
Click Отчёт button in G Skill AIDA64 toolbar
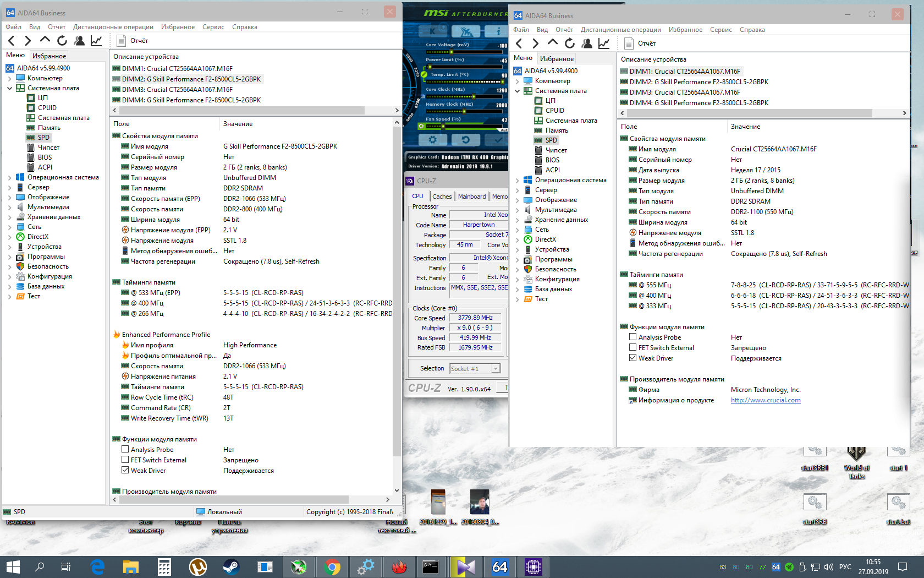[x=133, y=41]
